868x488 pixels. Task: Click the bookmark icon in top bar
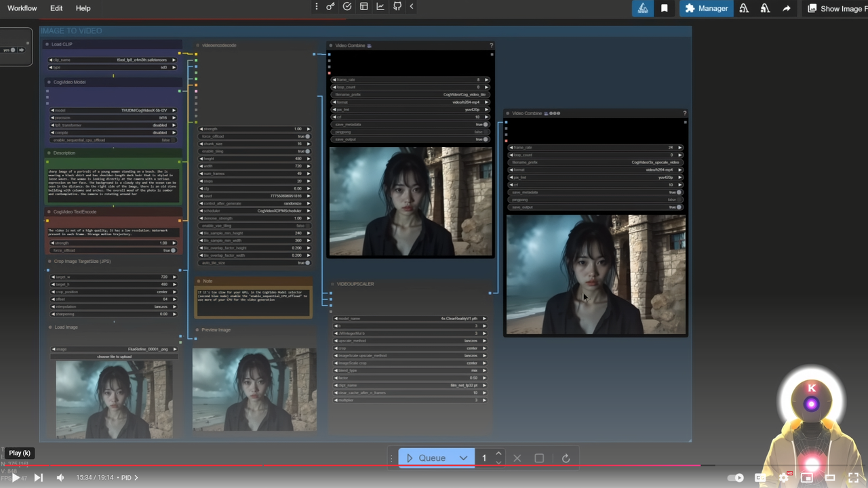pos(665,8)
